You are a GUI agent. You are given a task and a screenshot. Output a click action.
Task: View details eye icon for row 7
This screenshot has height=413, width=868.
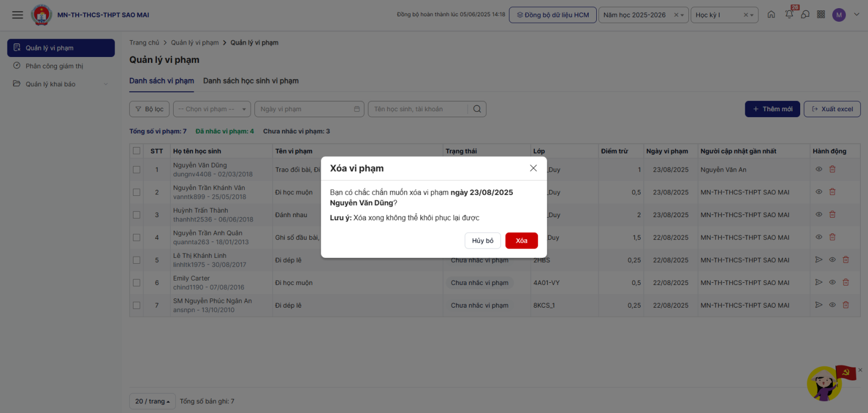832,305
